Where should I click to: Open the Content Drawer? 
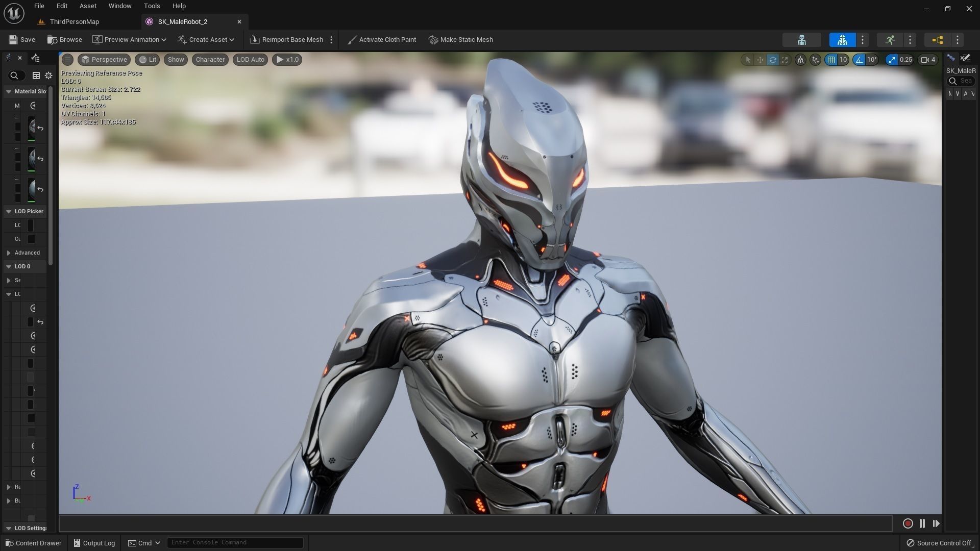point(33,543)
